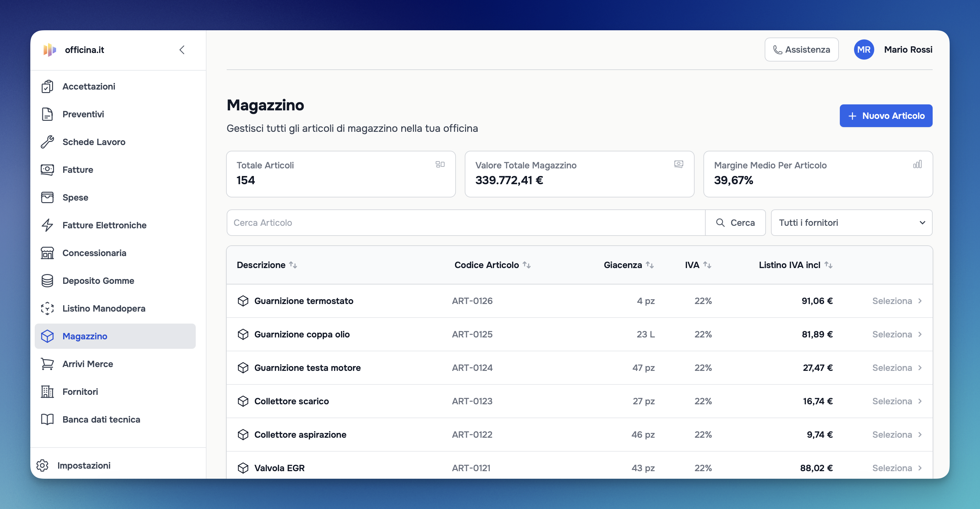Screen dimensions: 980x509
Task: Open the Tutti i fornitori dropdown
Action: (x=852, y=223)
